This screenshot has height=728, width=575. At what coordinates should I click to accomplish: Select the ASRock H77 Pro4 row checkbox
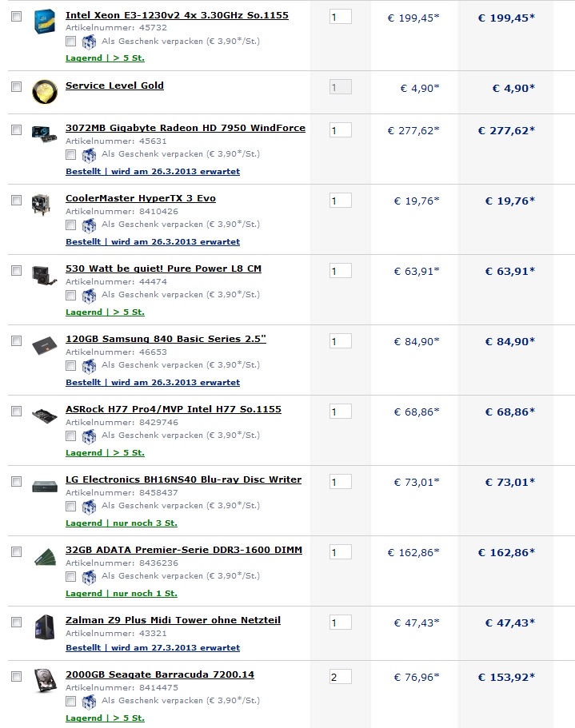click(16, 411)
